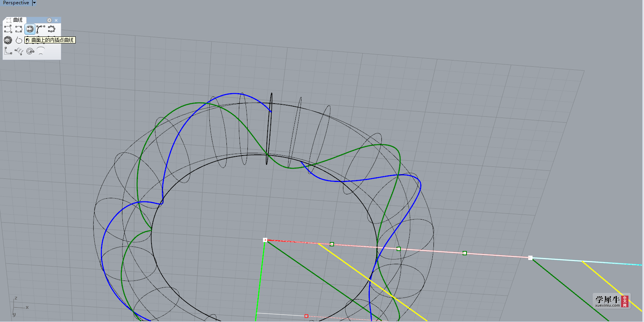Select the control point curve tool
Image resolution: width=644 pixels, height=322 pixels.
pos(8,29)
